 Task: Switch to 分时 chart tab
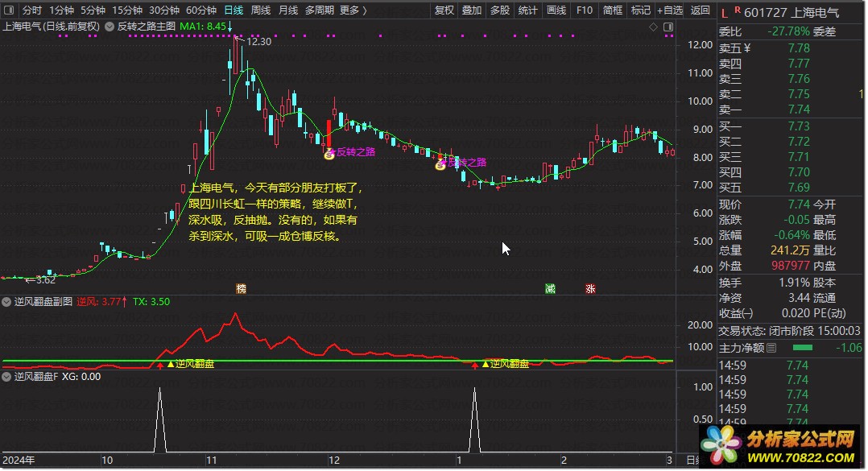click(32, 10)
